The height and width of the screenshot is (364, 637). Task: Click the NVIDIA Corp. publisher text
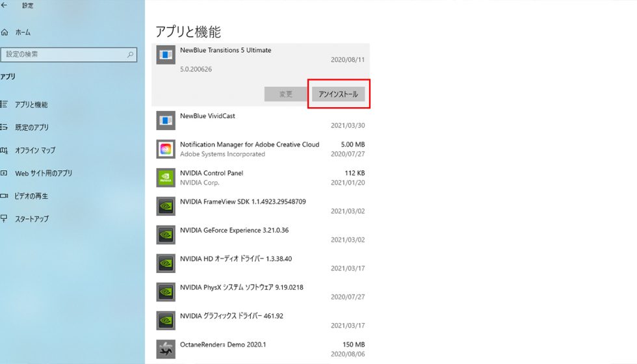click(x=200, y=183)
